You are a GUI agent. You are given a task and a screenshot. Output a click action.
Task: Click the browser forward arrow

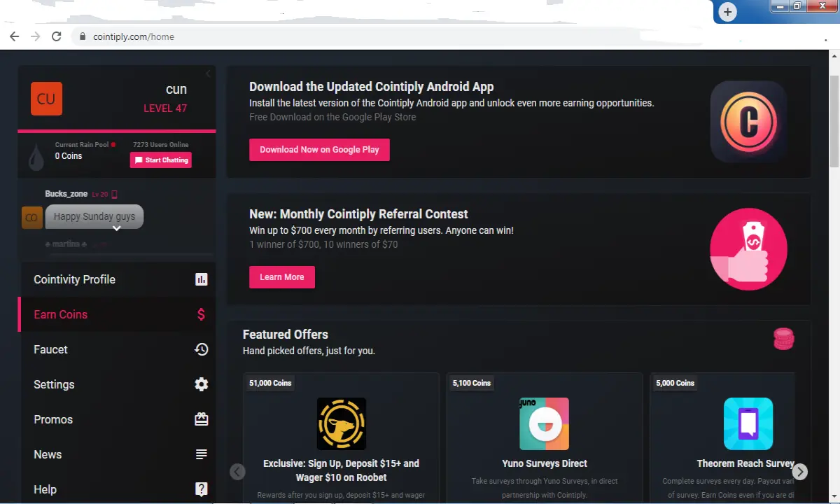(x=35, y=36)
